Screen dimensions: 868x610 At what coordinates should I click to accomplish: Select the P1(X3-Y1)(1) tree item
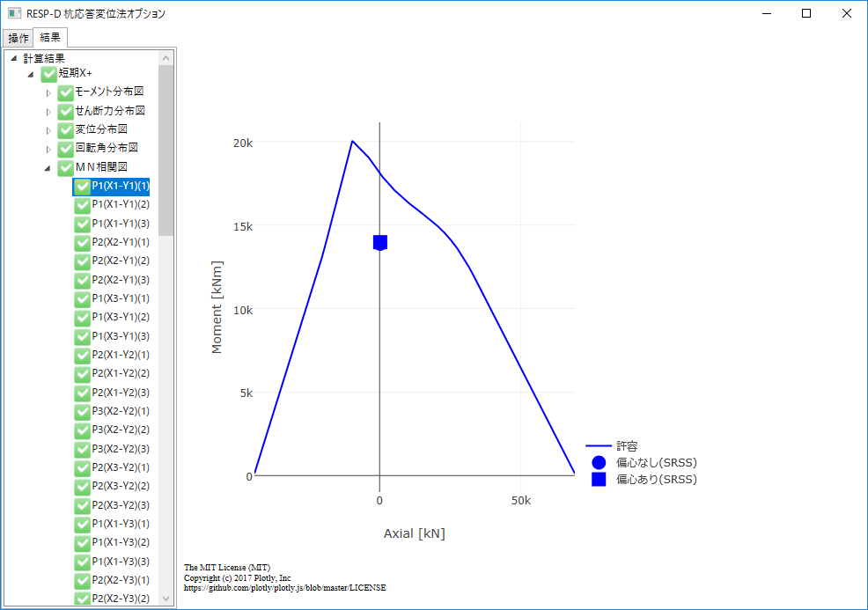[121, 298]
